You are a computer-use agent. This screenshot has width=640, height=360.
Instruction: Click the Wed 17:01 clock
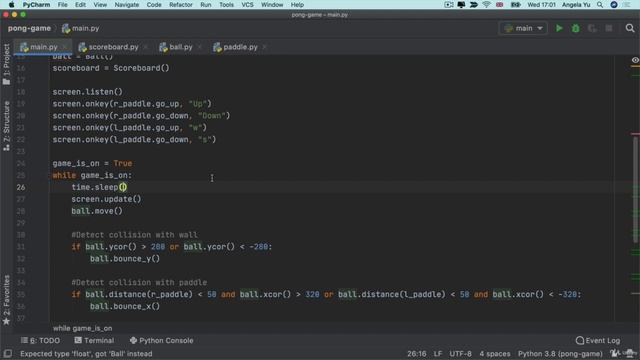tap(541, 5)
